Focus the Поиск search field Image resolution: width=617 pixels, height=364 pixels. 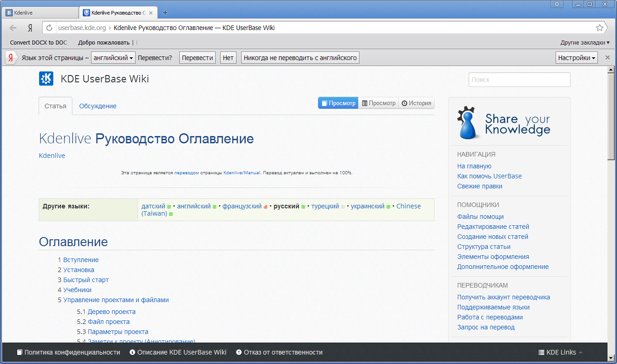click(x=519, y=79)
